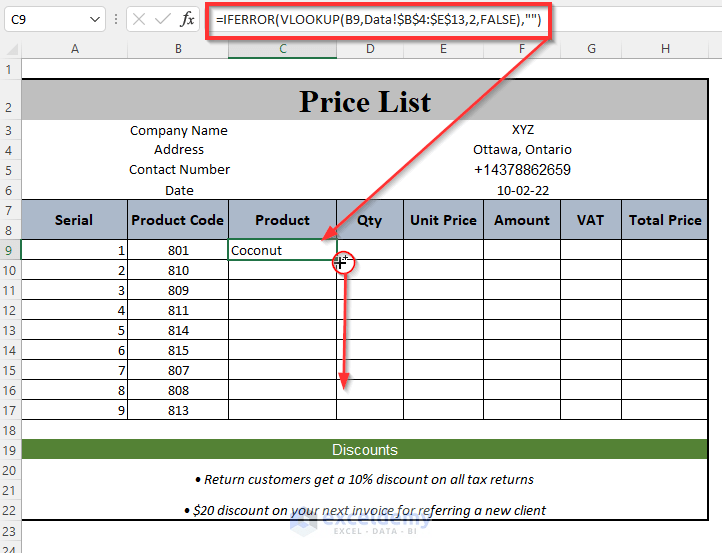This screenshot has width=722, height=553.
Task: Click the Date label cell
Action: coord(179,190)
